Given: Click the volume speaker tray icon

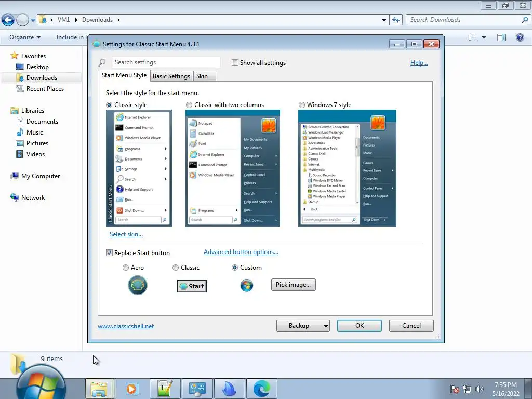Looking at the screenshot, I should [479, 389].
